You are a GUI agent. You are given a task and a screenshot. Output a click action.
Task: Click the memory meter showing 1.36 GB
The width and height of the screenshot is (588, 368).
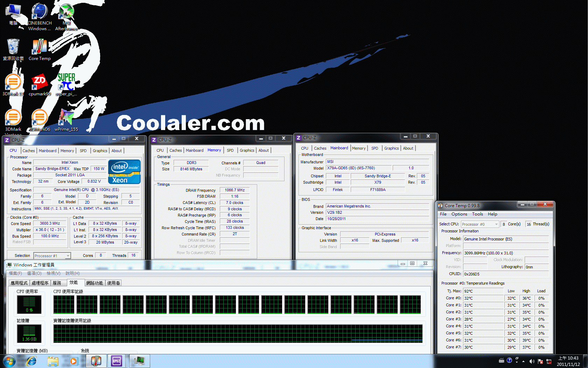(x=29, y=333)
